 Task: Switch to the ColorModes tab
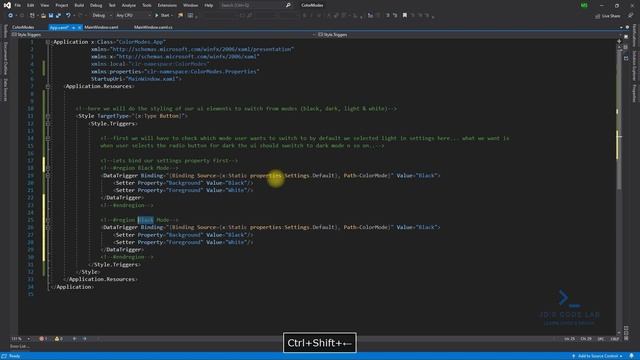coord(23,27)
